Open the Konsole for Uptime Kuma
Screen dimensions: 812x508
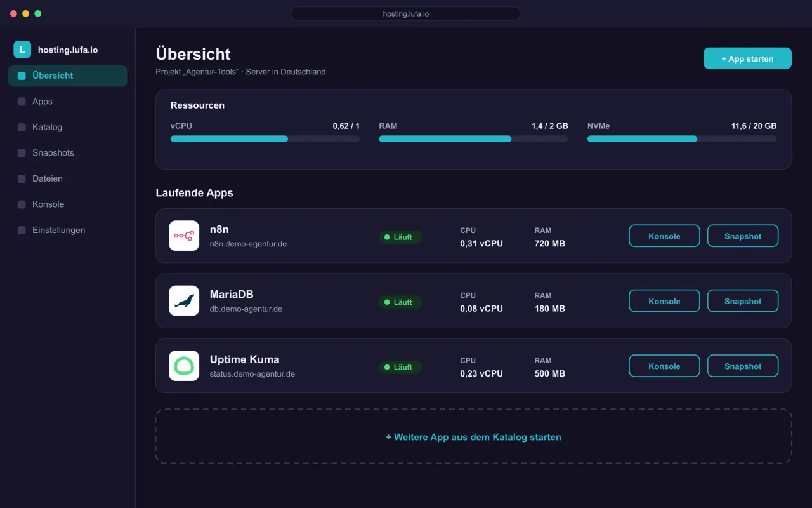coord(664,366)
